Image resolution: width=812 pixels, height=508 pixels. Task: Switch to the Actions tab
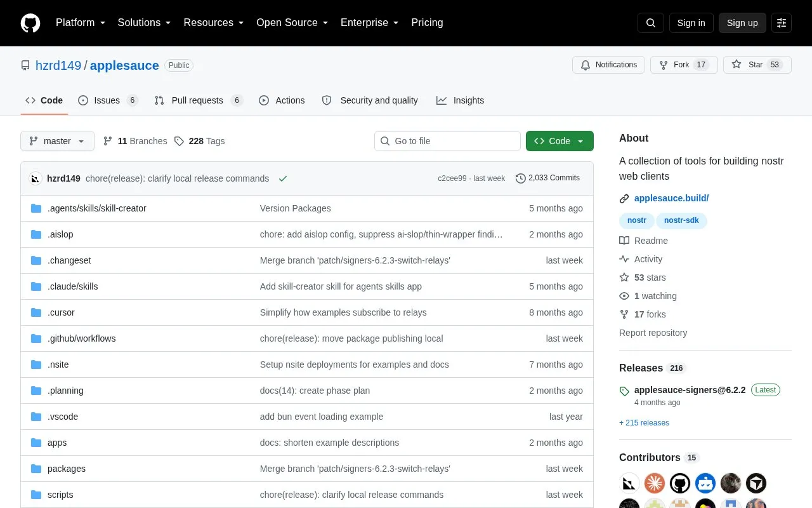coord(282,100)
